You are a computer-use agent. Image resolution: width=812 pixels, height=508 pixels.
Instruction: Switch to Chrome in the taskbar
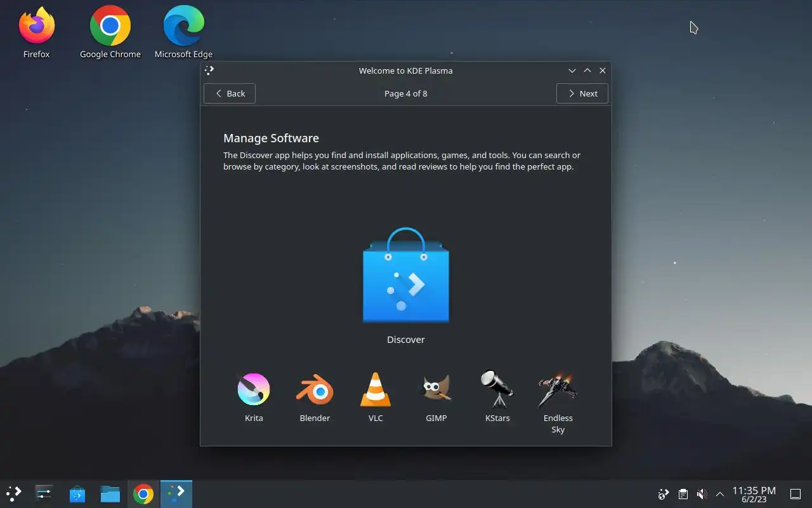click(x=143, y=493)
